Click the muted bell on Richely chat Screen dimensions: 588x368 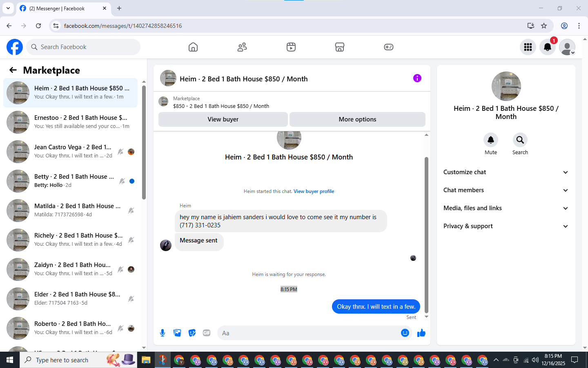(131, 240)
